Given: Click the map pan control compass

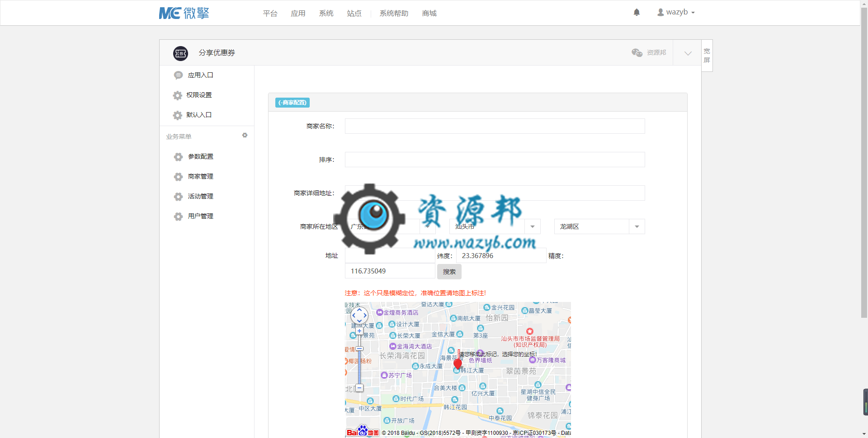Looking at the screenshot, I should 359,316.
